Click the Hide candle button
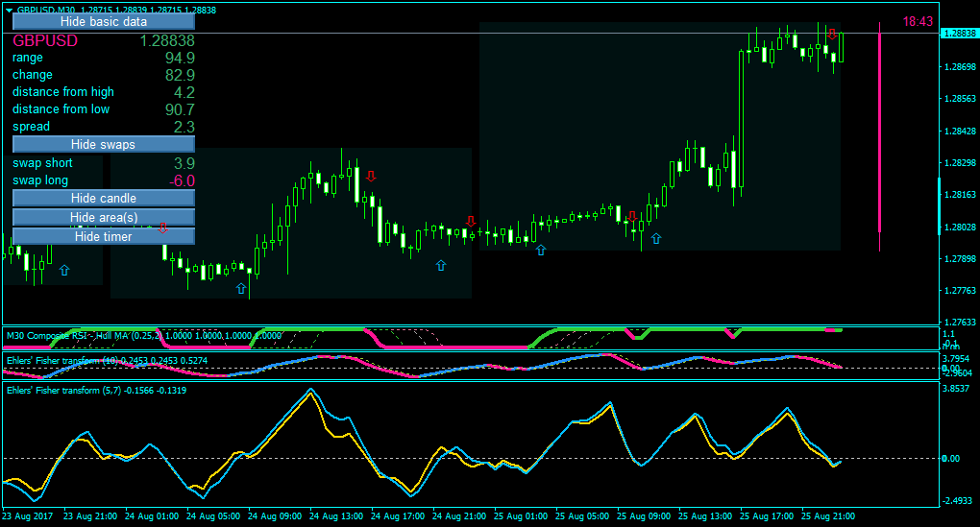Screen dimensions: 980x527 pyautogui.click(x=103, y=198)
